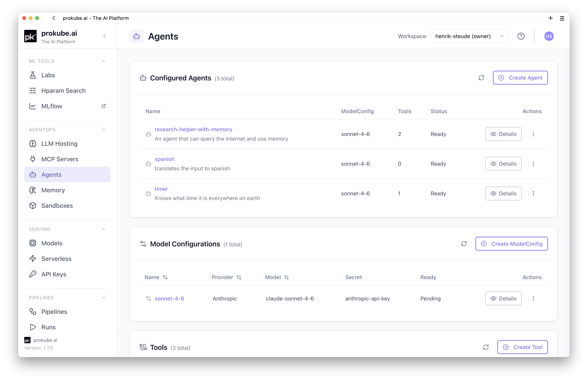This screenshot has width=588, height=381.
Task: Collapse the PIPELINES sidebar section
Action: click(x=104, y=298)
